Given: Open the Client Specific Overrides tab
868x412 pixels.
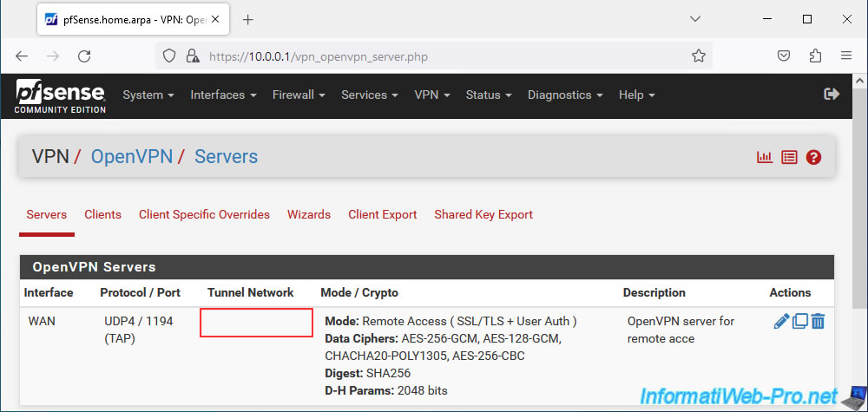Looking at the screenshot, I should (x=204, y=214).
